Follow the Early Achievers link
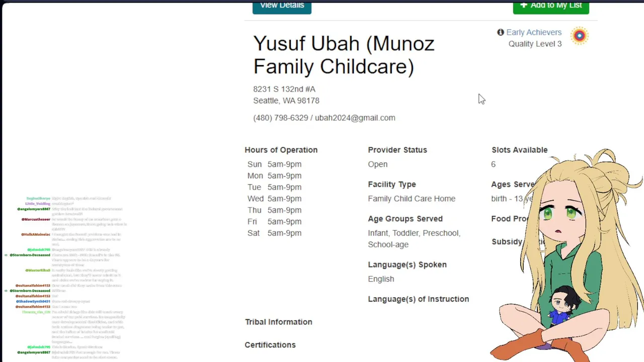 (534, 32)
